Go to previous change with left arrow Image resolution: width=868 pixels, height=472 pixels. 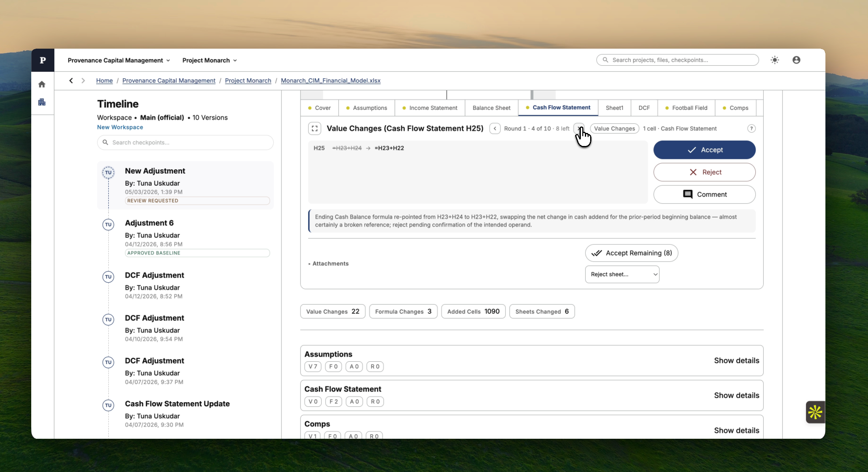[494, 129]
